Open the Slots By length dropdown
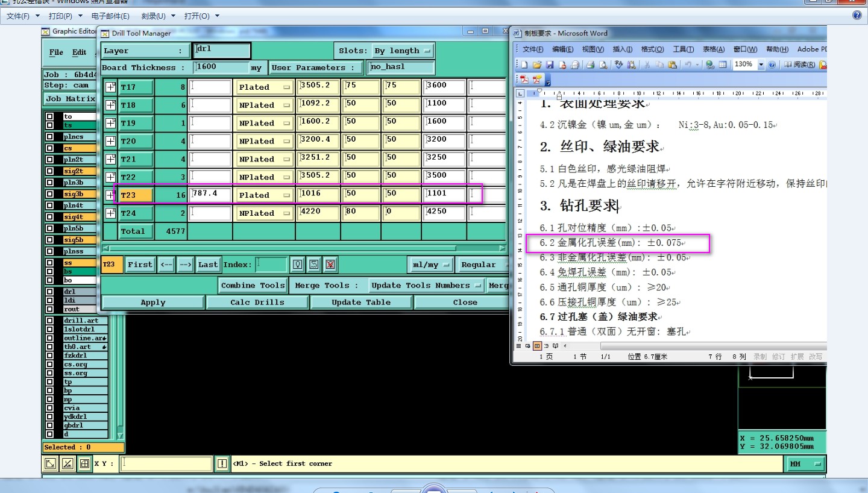 403,51
